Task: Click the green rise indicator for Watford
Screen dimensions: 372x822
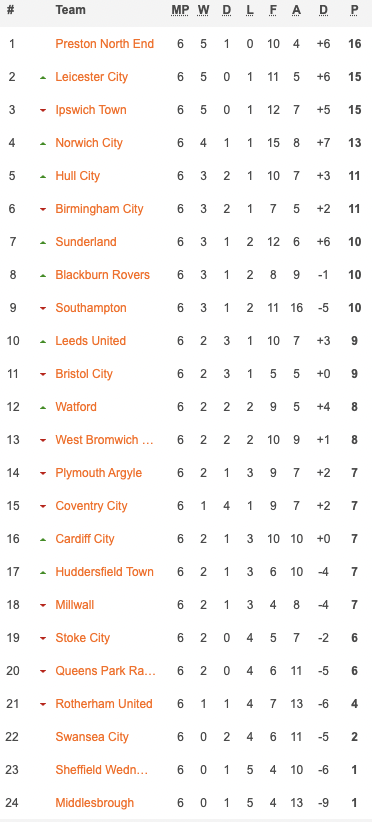Action: tap(43, 407)
